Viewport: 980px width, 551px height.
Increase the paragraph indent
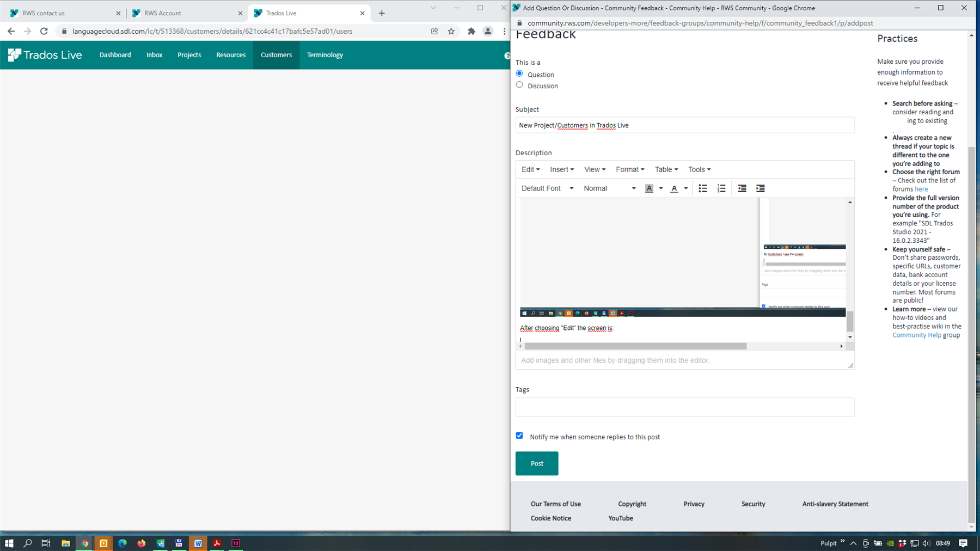coord(760,188)
